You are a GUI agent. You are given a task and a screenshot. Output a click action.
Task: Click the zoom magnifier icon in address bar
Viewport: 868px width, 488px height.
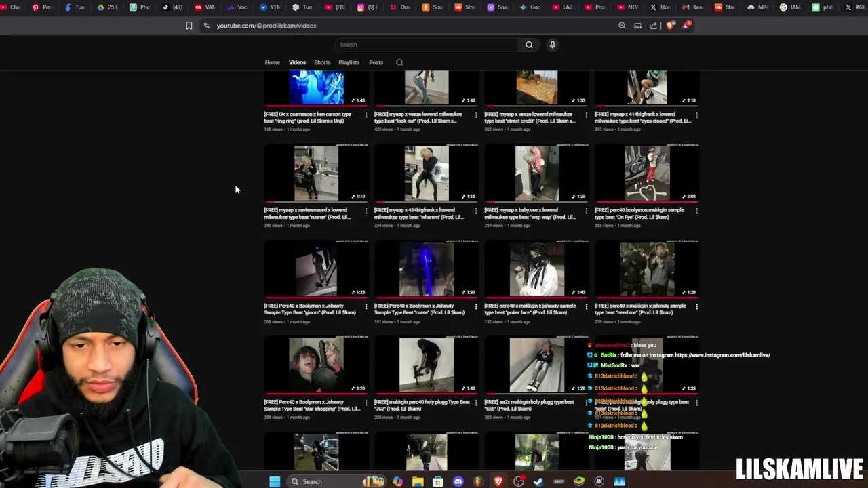pyautogui.click(x=622, y=26)
